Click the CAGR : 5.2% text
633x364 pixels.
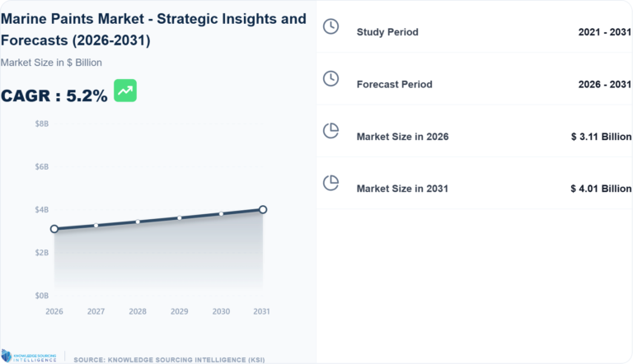point(54,96)
